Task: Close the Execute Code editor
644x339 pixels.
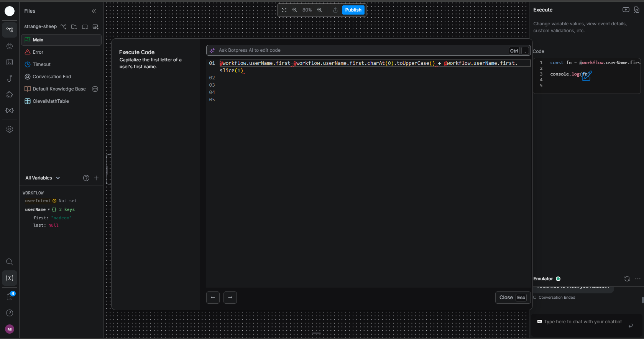Action: click(x=513, y=298)
